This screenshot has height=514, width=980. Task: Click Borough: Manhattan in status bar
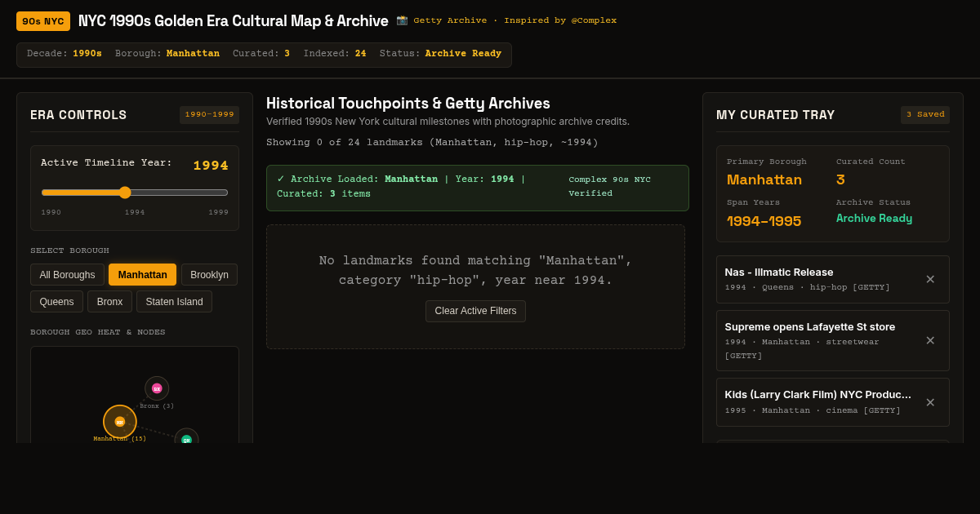tap(167, 54)
